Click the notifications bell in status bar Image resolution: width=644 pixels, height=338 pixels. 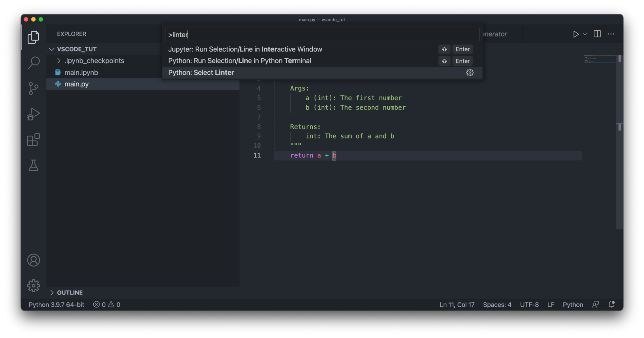[611, 304]
